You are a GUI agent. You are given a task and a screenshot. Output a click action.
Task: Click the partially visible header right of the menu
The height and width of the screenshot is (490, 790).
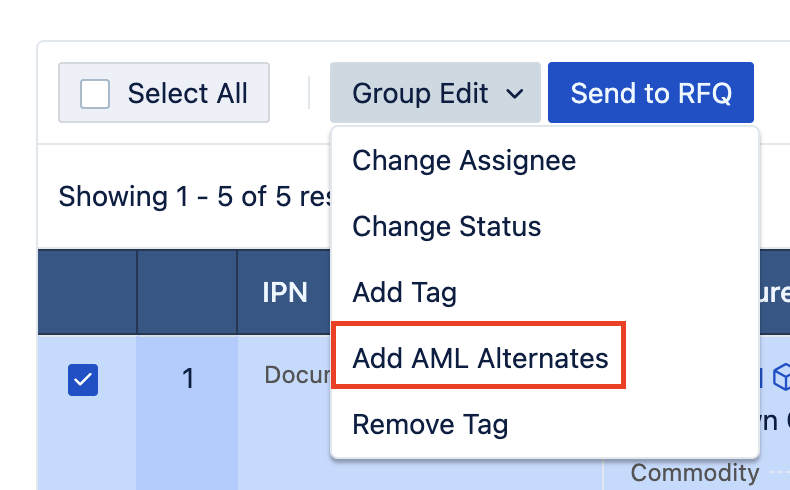776,292
